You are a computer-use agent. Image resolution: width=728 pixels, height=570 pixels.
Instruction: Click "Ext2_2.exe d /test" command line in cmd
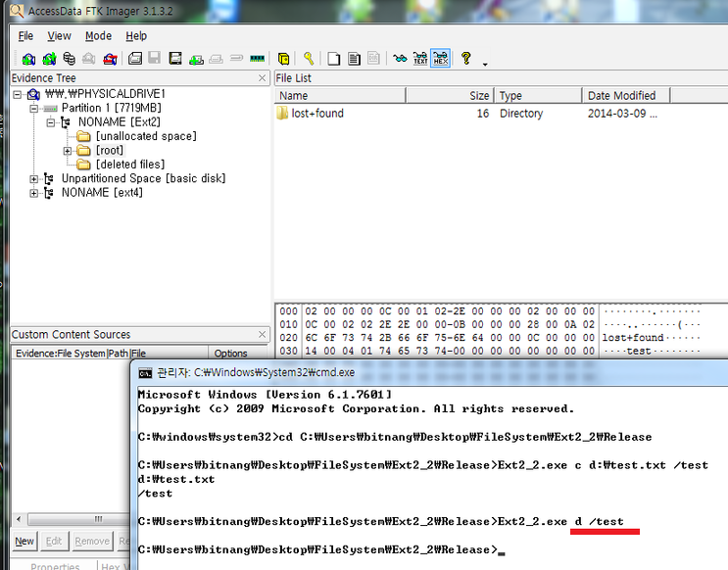coord(560,522)
